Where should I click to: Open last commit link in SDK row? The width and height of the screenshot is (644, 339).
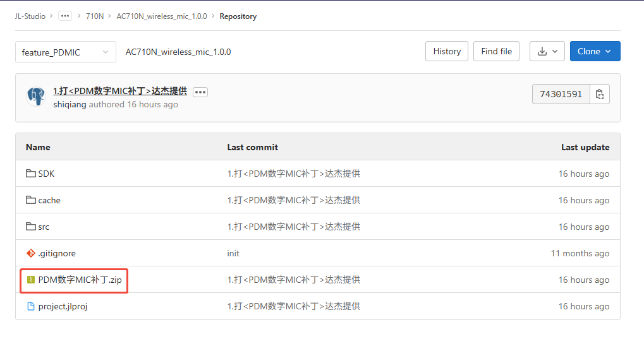pos(294,174)
